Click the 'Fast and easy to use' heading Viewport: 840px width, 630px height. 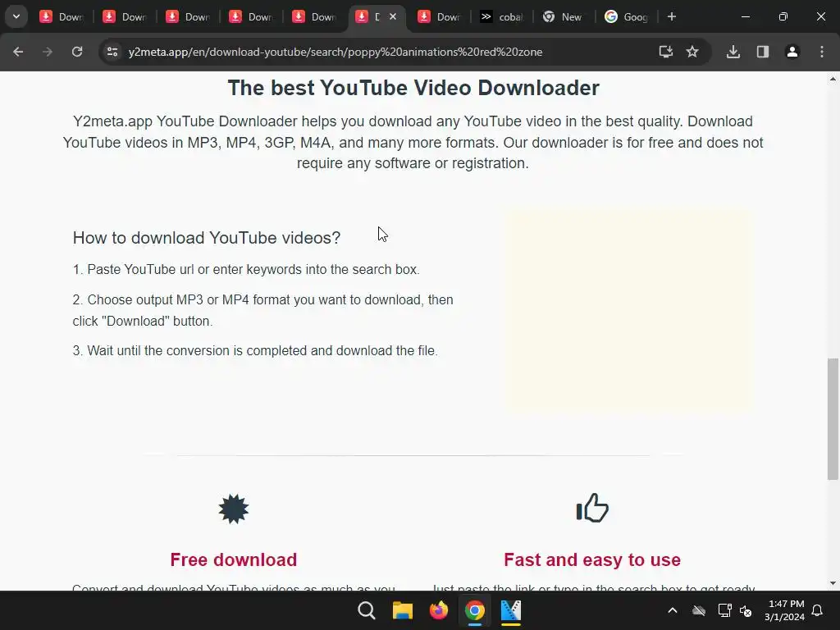[x=592, y=559]
